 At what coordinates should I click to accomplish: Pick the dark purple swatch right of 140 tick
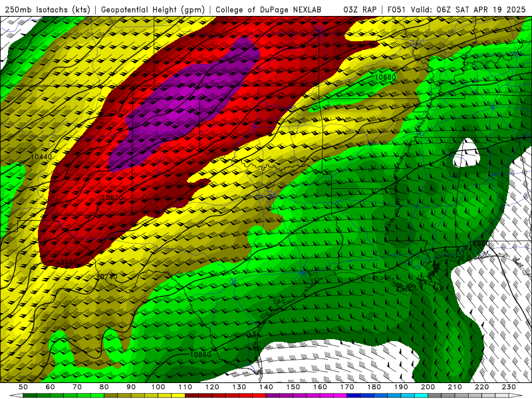[x=273, y=396]
